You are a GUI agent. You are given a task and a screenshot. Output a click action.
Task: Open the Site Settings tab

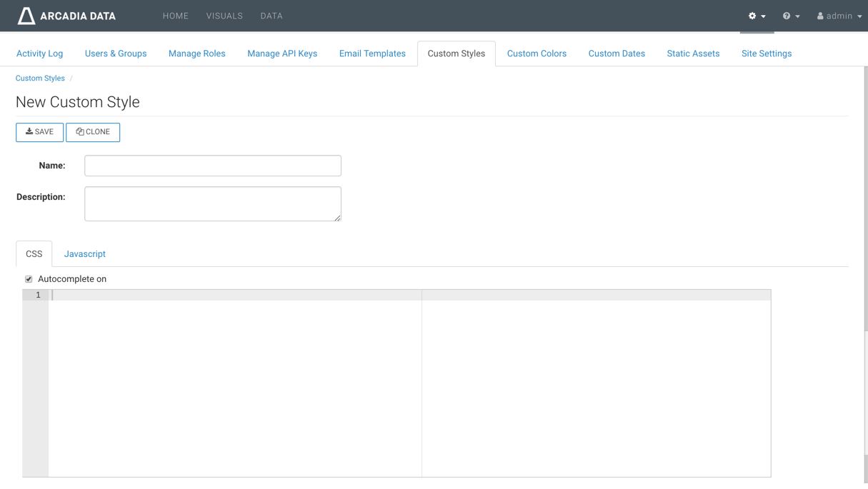coord(766,54)
